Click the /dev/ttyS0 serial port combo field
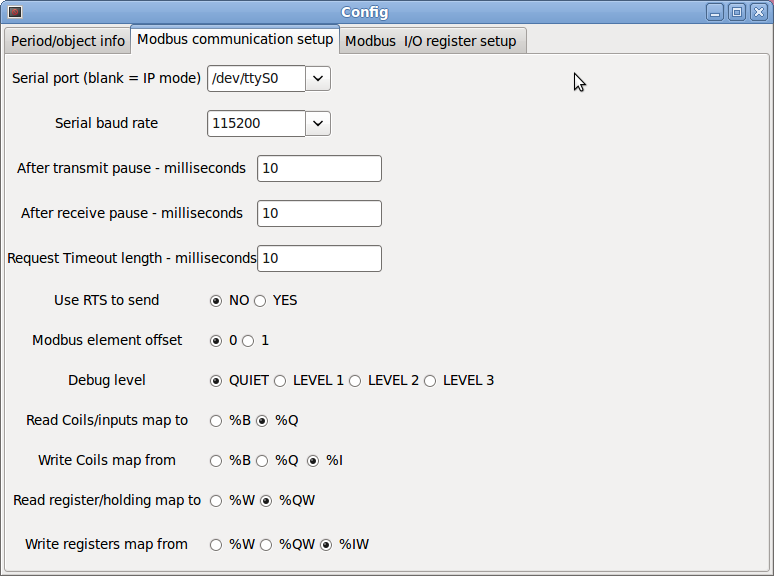 pos(256,78)
